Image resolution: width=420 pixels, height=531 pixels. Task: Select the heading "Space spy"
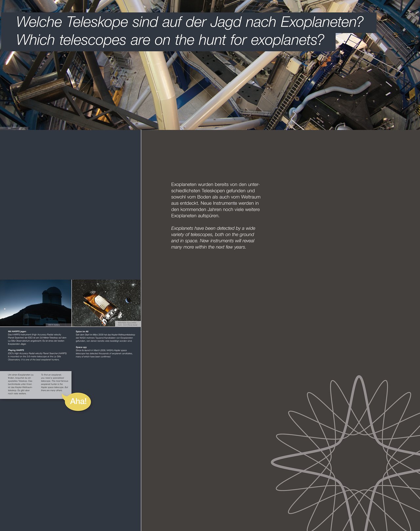[x=81, y=347]
